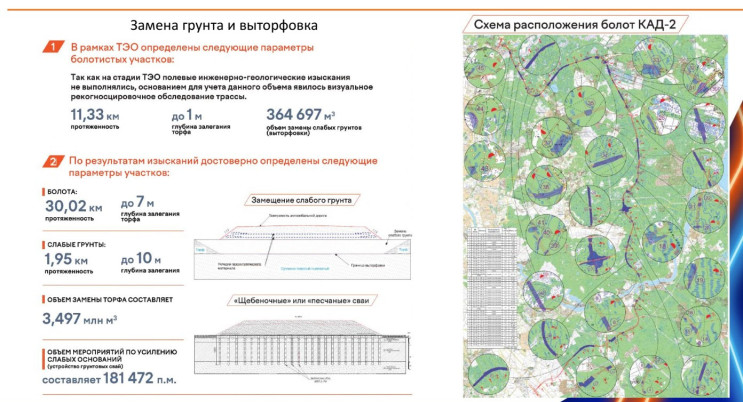Select the value "11,33 км"
Screen dimensions: 743x402
point(95,115)
